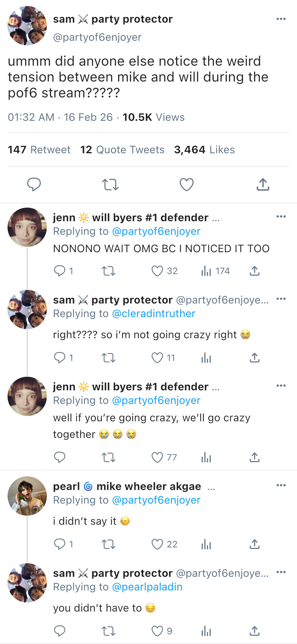Like pearl's "i didn't say it" reply
Image resolution: width=297 pixels, height=644 pixels.
pyautogui.click(x=157, y=544)
